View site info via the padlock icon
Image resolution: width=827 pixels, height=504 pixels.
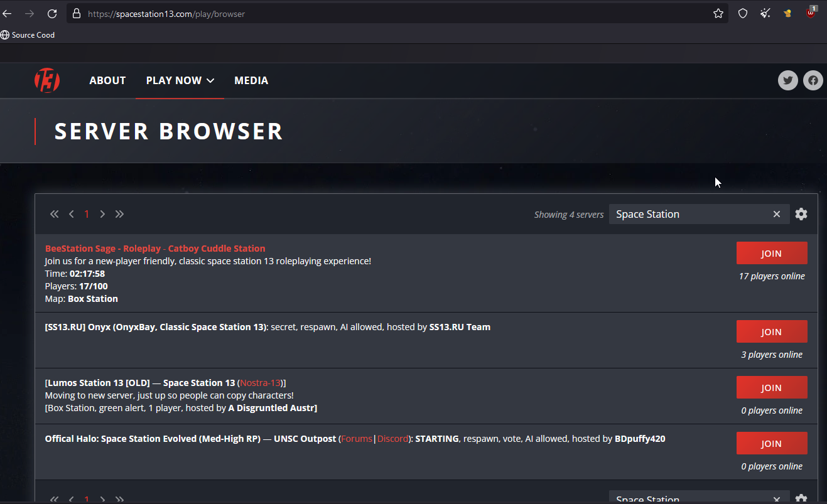[x=76, y=13]
